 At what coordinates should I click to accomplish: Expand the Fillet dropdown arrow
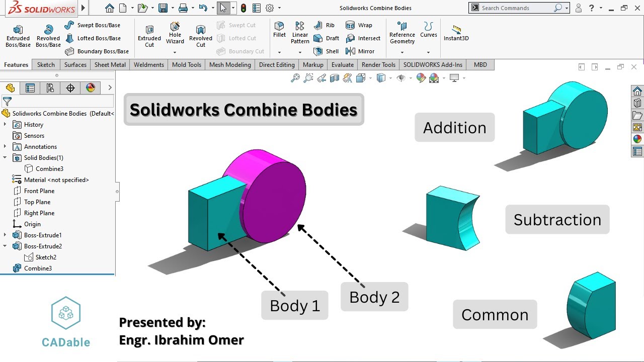pyautogui.click(x=279, y=52)
